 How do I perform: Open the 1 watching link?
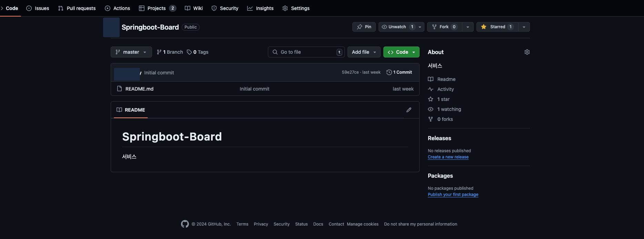point(444,109)
